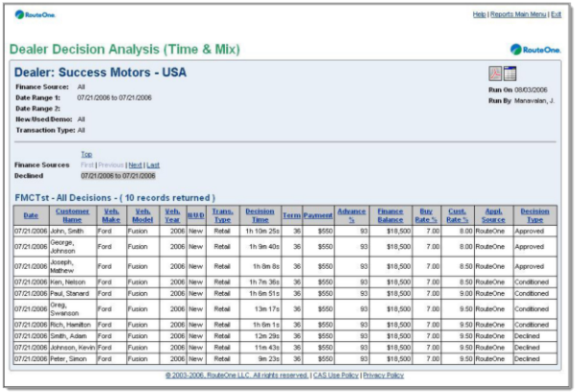This screenshot has width=575, height=392.
Task: Sort table by Date column
Action: coord(31,215)
